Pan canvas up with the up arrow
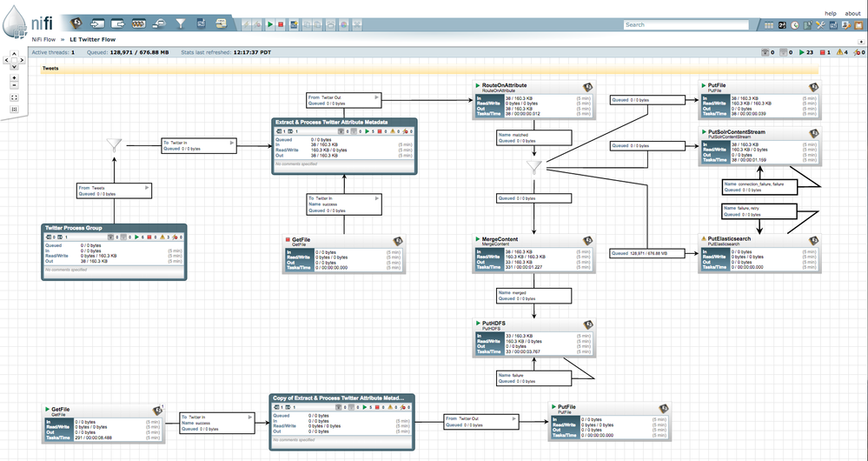The width and height of the screenshot is (868, 461). point(14,52)
